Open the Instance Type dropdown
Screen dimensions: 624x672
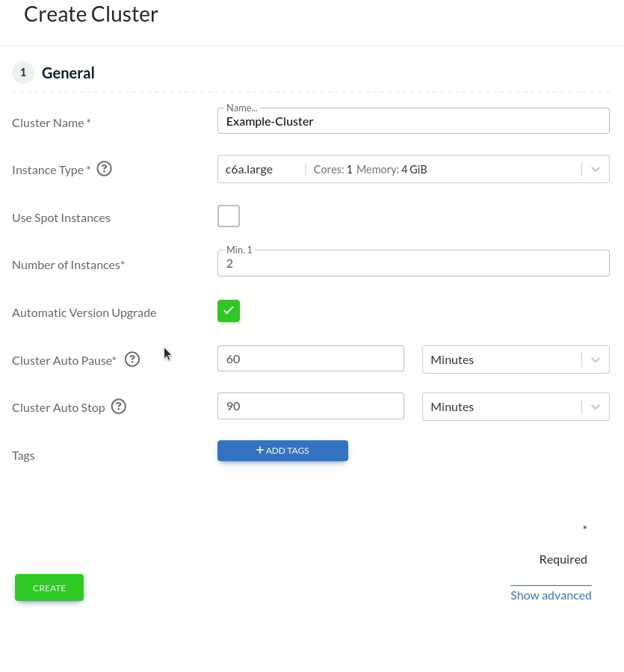[413, 169]
